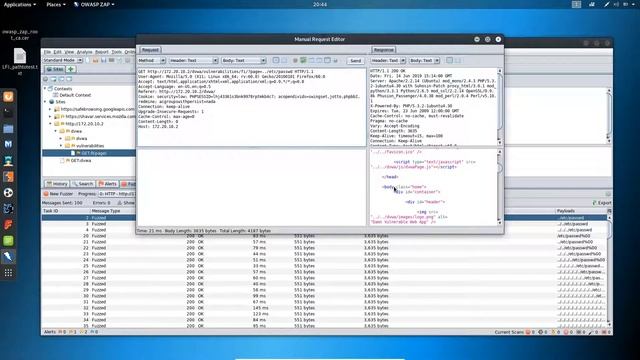Collapse the Sites tree node
The width and height of the screenshot is (640, 360).
coord(45,102)
